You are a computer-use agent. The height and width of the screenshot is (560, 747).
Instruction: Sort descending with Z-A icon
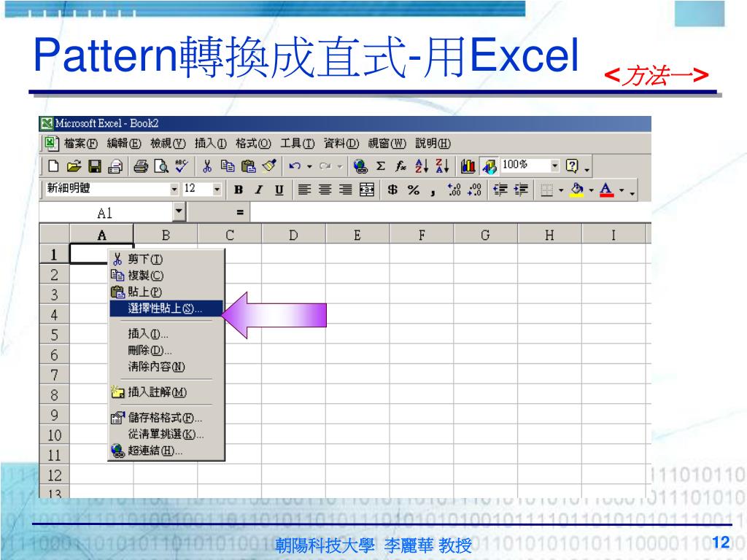pos(442,166)
